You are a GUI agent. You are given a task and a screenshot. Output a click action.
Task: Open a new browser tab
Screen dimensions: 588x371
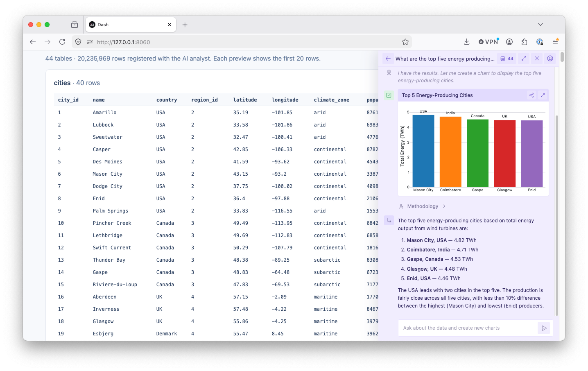pyautogui.click(x=185, y=25)
